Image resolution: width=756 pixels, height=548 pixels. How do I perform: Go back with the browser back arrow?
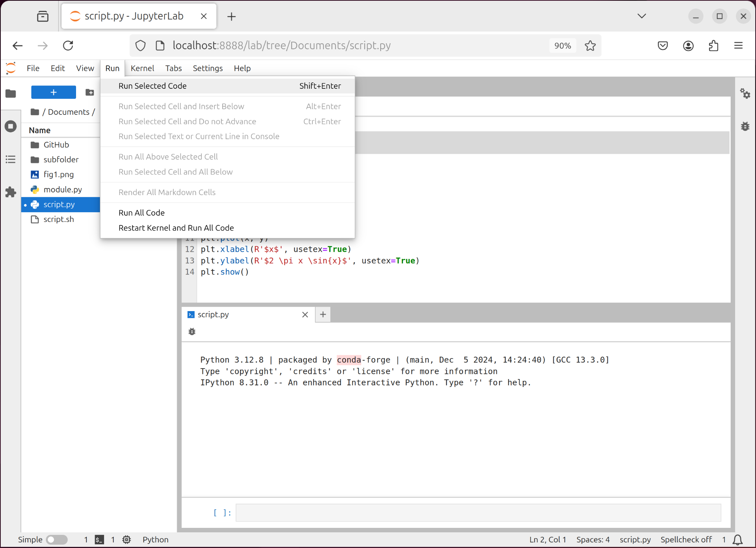[18, 46]
